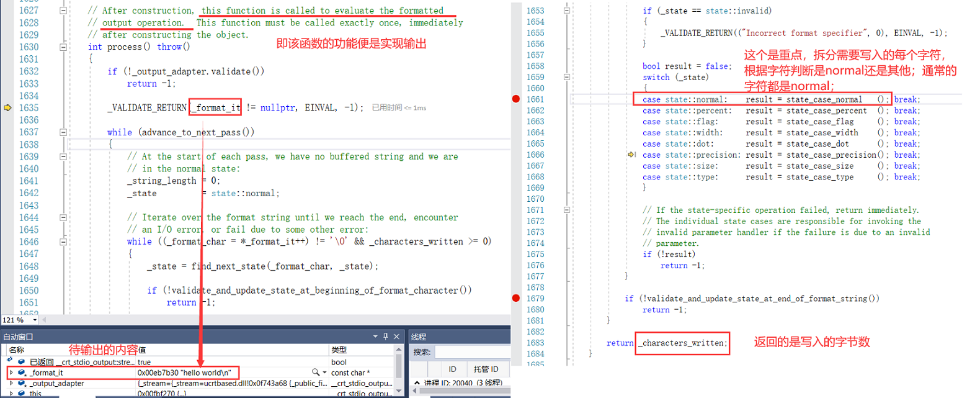Toggle the breakpoint at line 1679
The image size is (980, 398).
pos(515,298)
